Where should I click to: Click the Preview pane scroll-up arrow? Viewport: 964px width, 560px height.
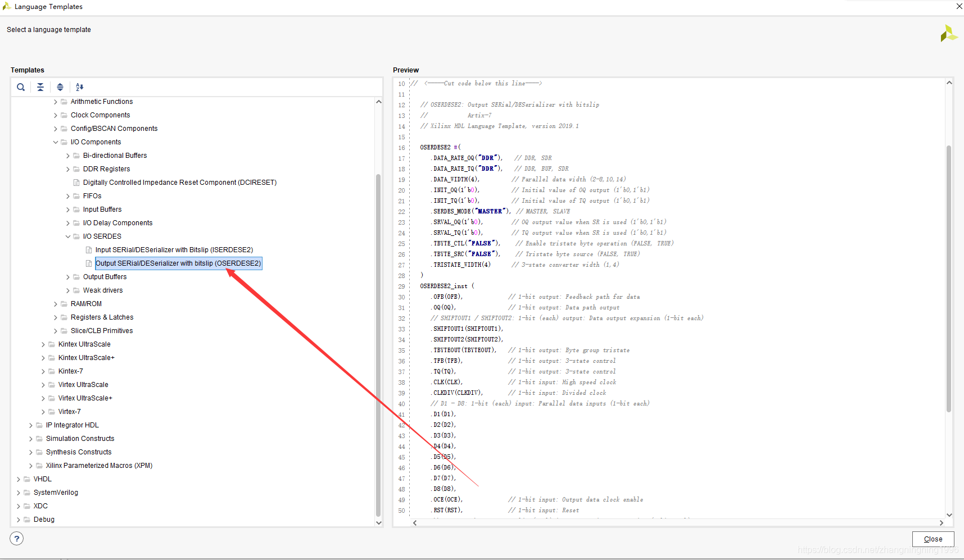pos(949,83)
